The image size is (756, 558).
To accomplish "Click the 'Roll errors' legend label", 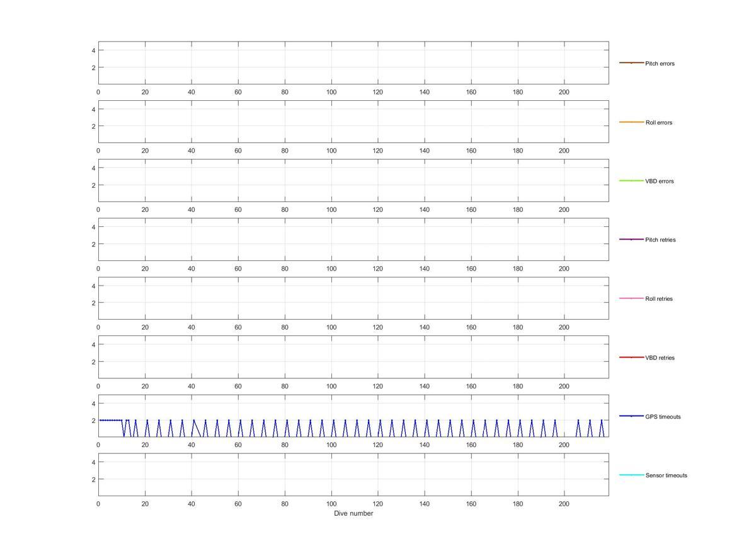I will click(658, 122).
